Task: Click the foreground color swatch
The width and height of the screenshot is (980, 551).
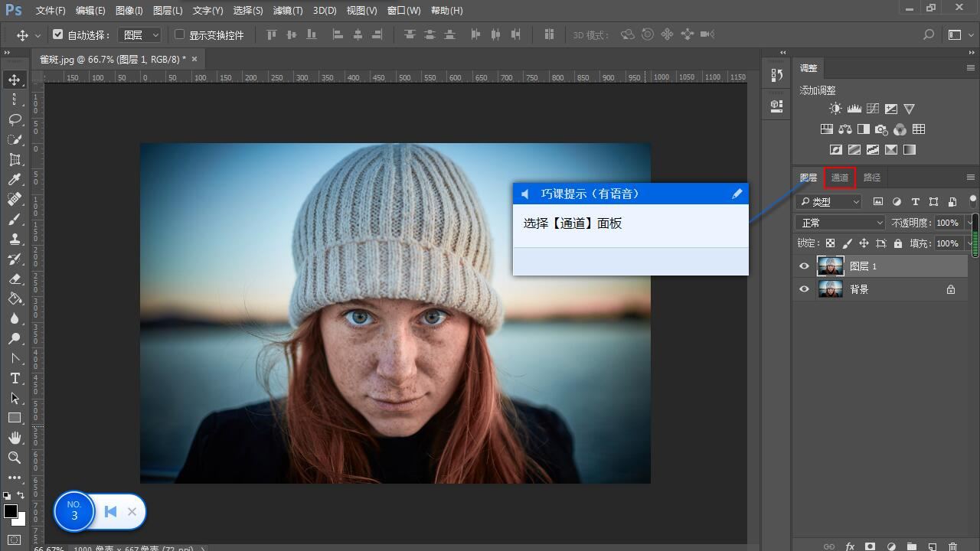Action: pyautogui.click(x=10, y=511)
